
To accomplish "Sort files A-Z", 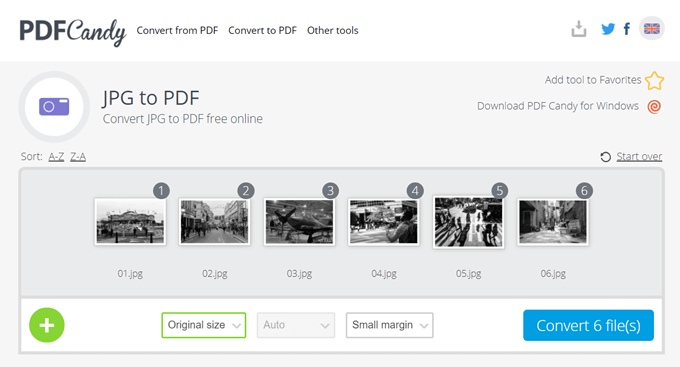I will click(x=56, y=156).
